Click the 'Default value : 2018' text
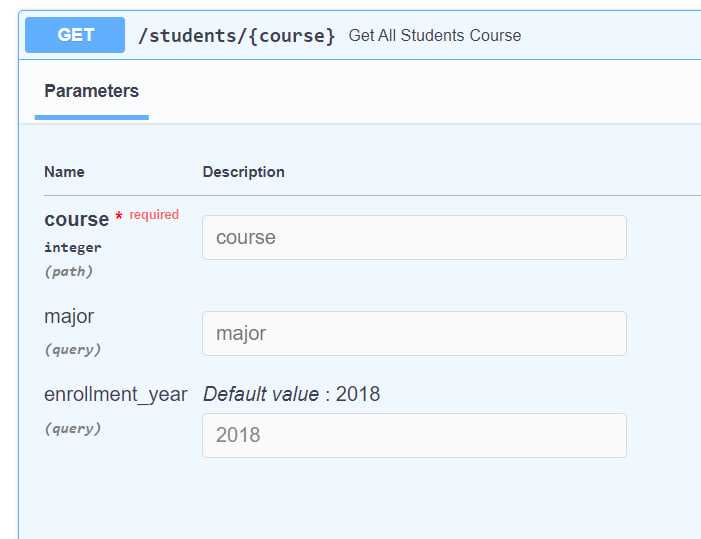 click(291, 394)
